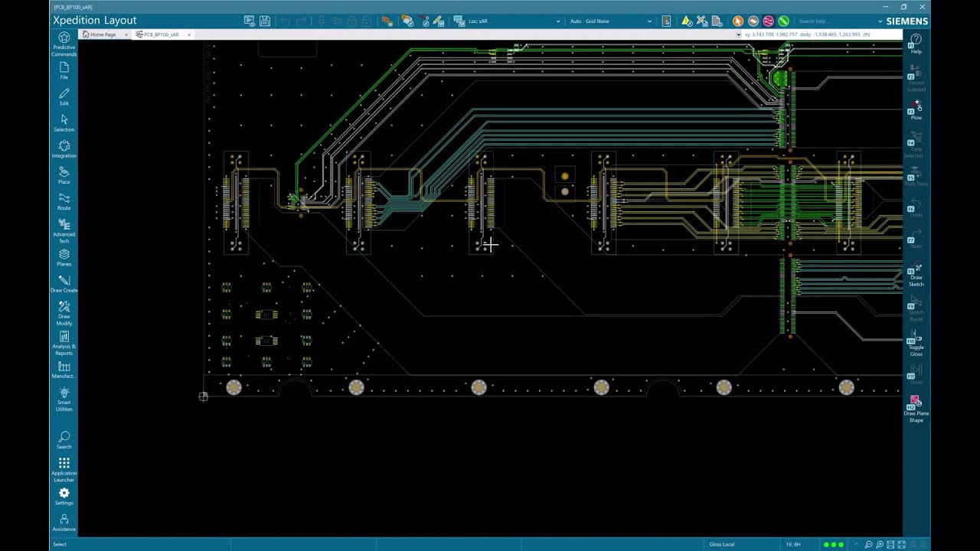Open the Selection tools
Image resolution: width=980 pixels, height=551 pixels.
pos(64,123)
